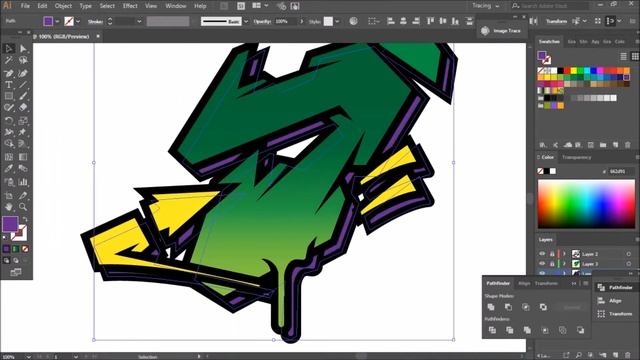Toggle the lock on Layer 2
Screen dimensions: 640x360
pyautogui.click(x=552, y=254)
